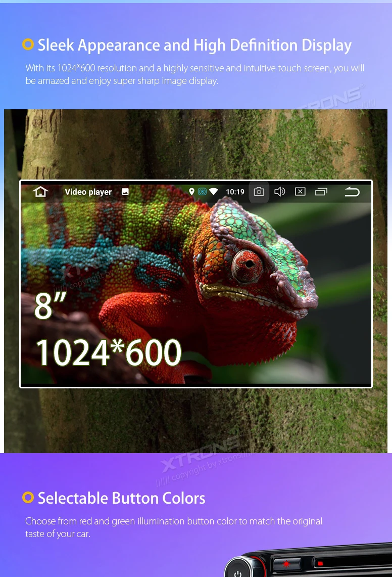This screenshot has width=392, height=577.
Task: Click the "Video player" title text
Action: pos(88,192)
